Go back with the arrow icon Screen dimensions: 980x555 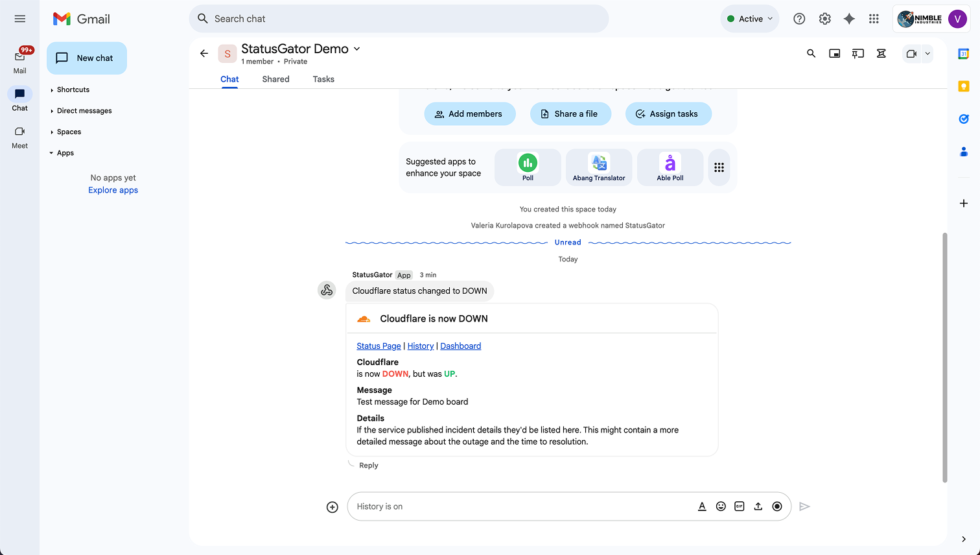(204, 53)
